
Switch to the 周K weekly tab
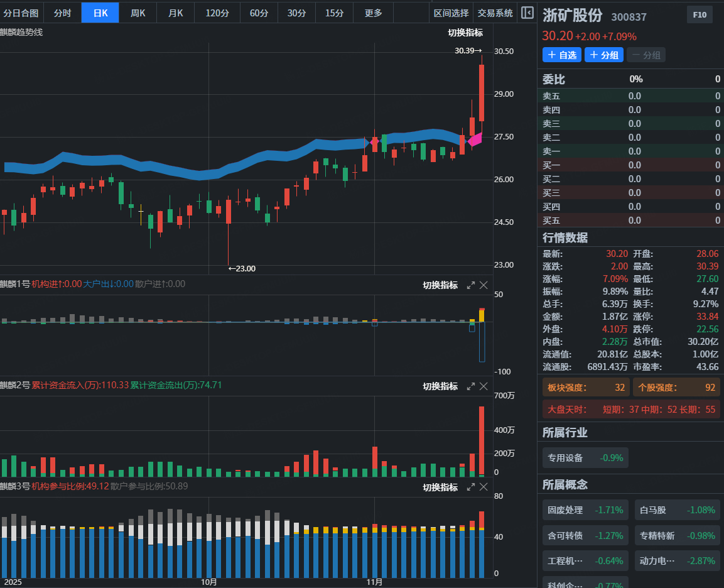pyautogui.click(x=138, y=13)
